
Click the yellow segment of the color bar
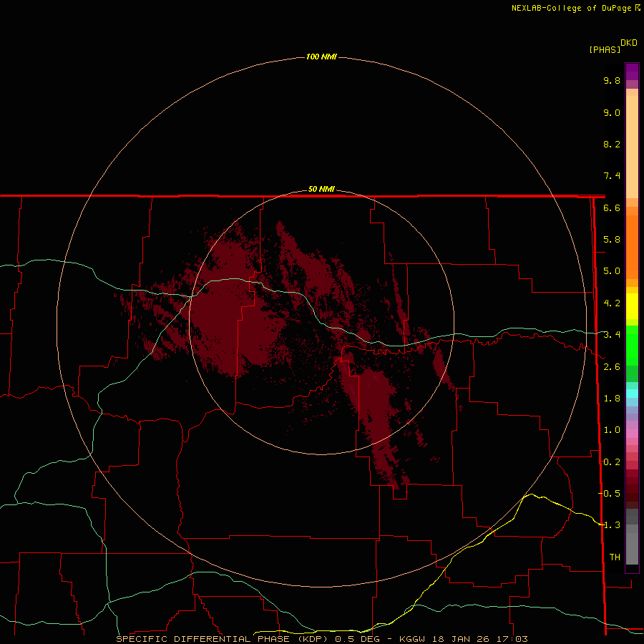[632, 306]
